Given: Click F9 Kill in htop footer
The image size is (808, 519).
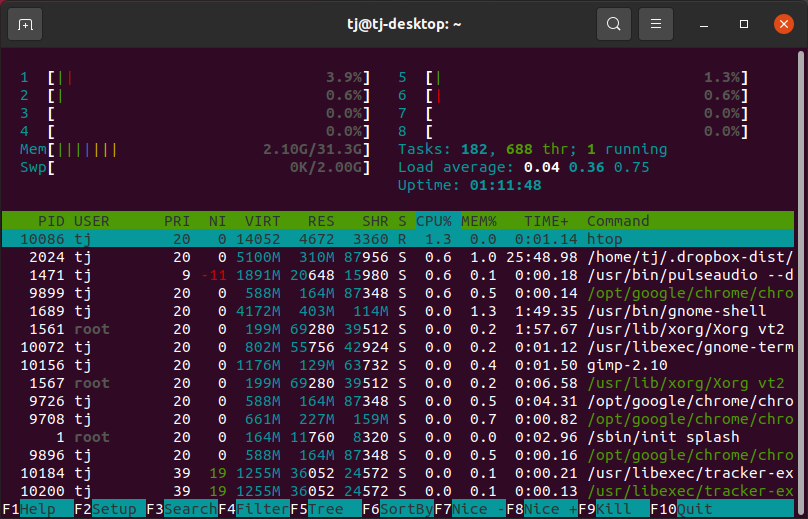Looking at the screenshot, I should click(614, 509).
